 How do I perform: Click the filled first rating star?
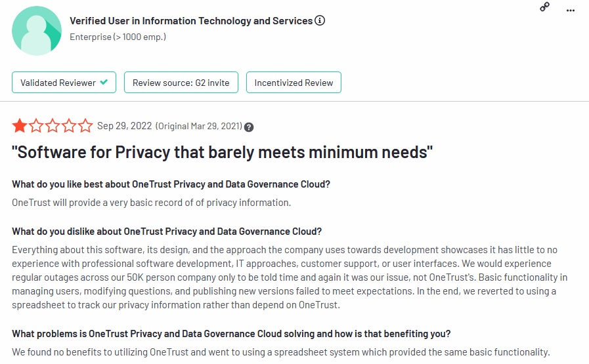click(x=20, y=125)
